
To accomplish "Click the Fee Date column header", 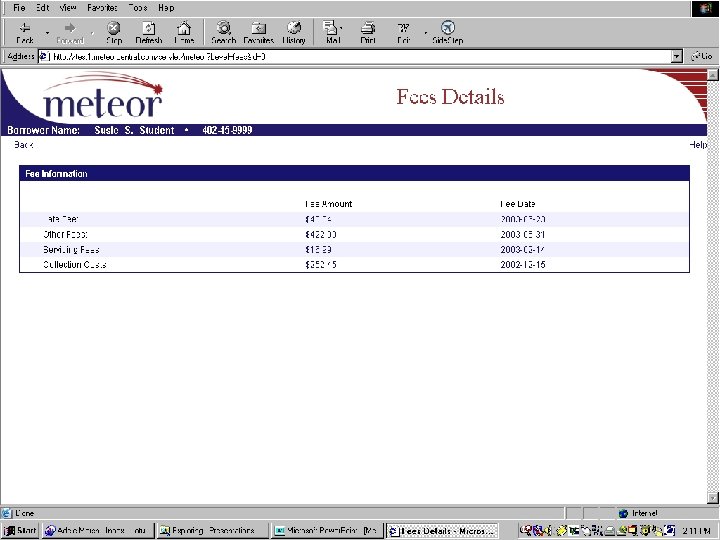I will tap(518, 204).
